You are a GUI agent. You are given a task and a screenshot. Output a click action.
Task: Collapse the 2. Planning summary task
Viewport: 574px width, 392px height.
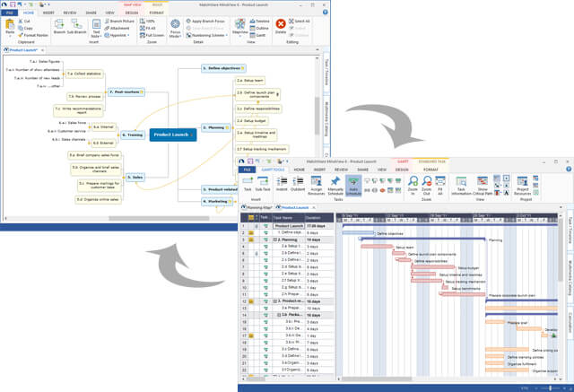click(275, 240)
